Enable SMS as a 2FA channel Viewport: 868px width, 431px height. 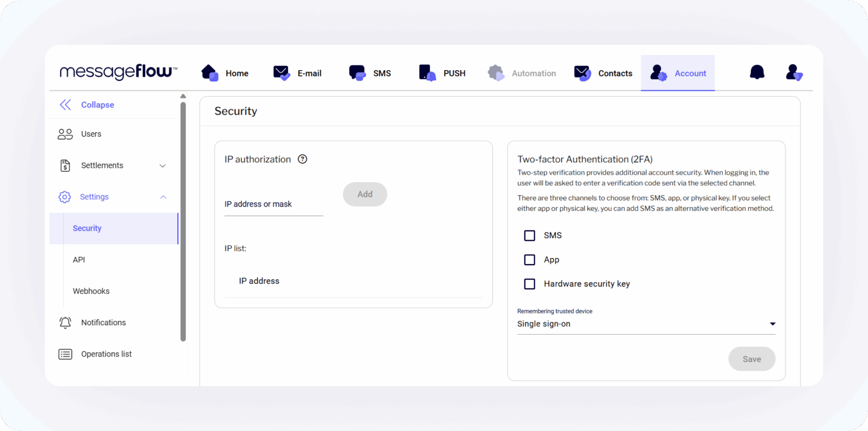click(529, 235)
